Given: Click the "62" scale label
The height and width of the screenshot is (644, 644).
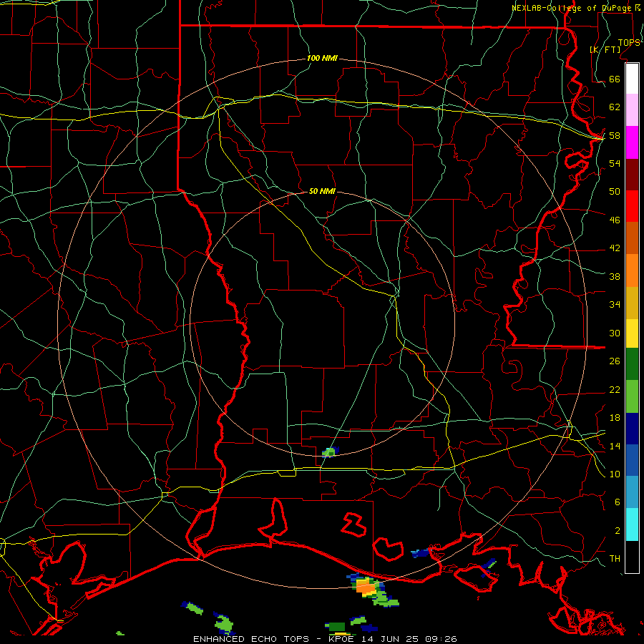Looking at the screenshot, I should tap(615, 107).
